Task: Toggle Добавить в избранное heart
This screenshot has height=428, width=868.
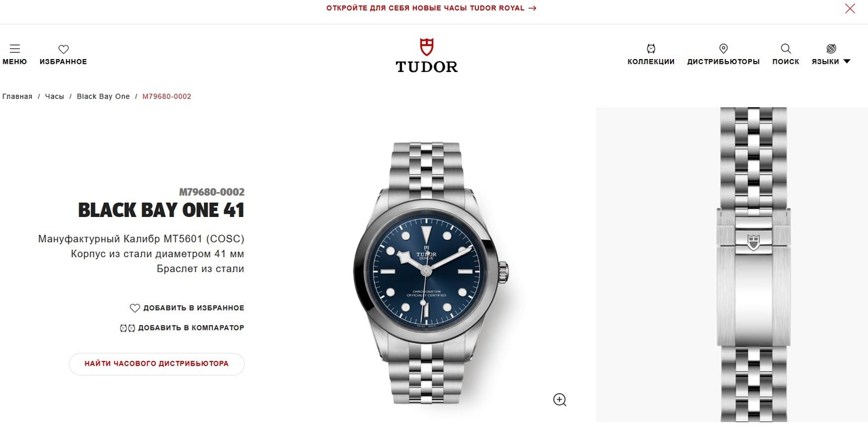Action: 135,308
